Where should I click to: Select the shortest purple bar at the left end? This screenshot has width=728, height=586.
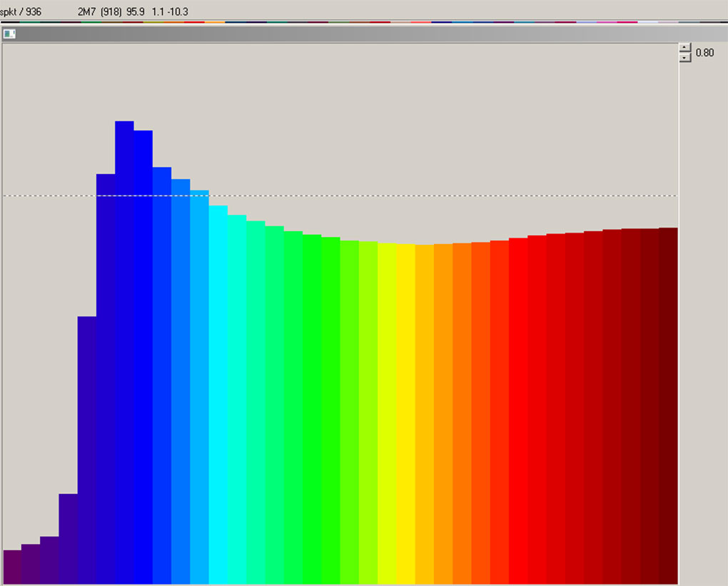point(12,567)
